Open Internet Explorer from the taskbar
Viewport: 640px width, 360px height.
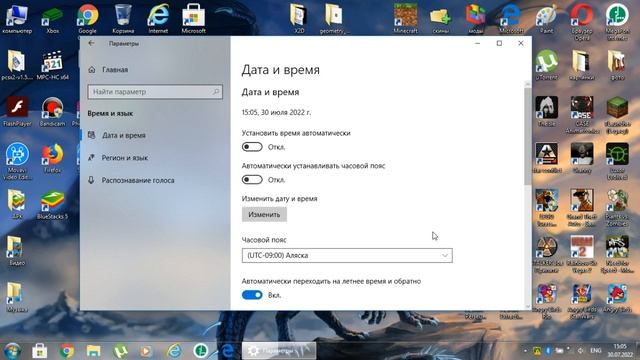click(174, 351)
